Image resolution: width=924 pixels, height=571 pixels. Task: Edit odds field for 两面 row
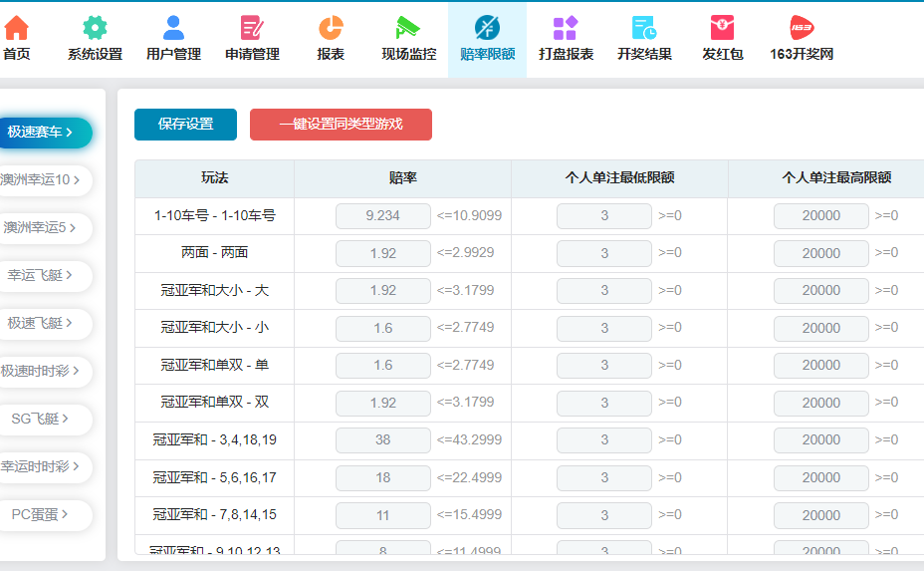tap(383, 253)
